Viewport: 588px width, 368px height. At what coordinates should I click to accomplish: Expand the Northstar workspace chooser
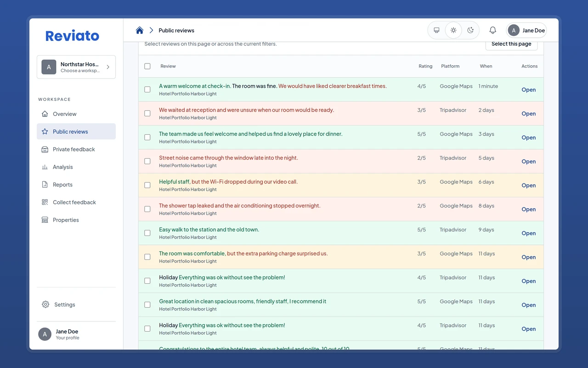pyautogui.click(x=76, y=67)
